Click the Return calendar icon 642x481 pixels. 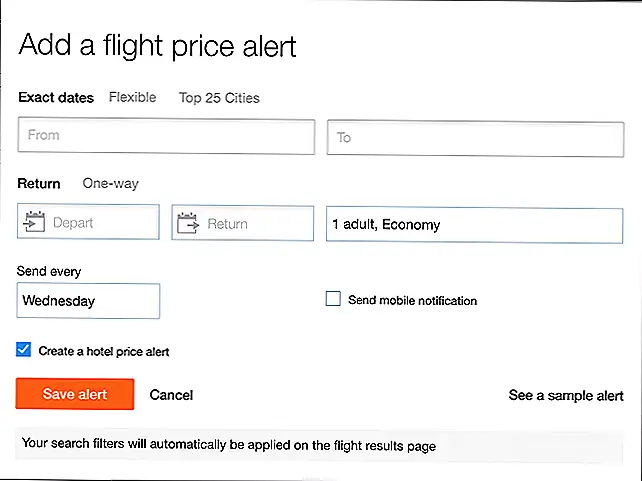(x=188, y=223)
